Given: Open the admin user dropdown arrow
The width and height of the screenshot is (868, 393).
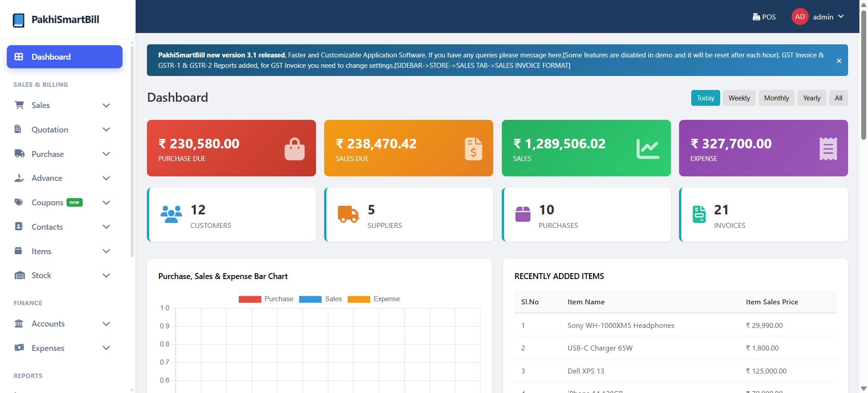Looking at the screenshot, I should click(841, 17).
